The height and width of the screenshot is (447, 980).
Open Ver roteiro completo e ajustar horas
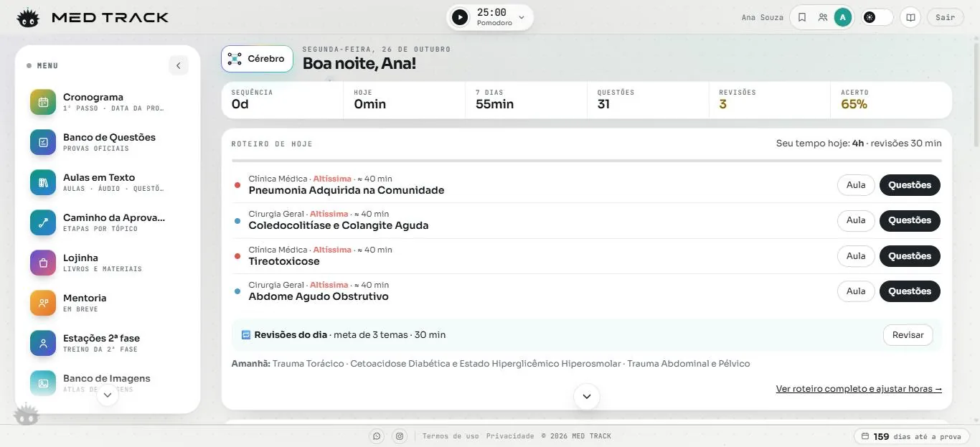click(859, 389)
